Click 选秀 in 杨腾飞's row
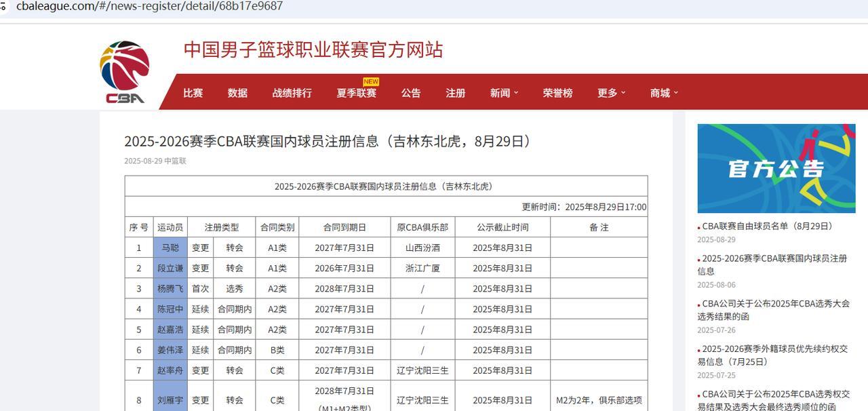 235,289
